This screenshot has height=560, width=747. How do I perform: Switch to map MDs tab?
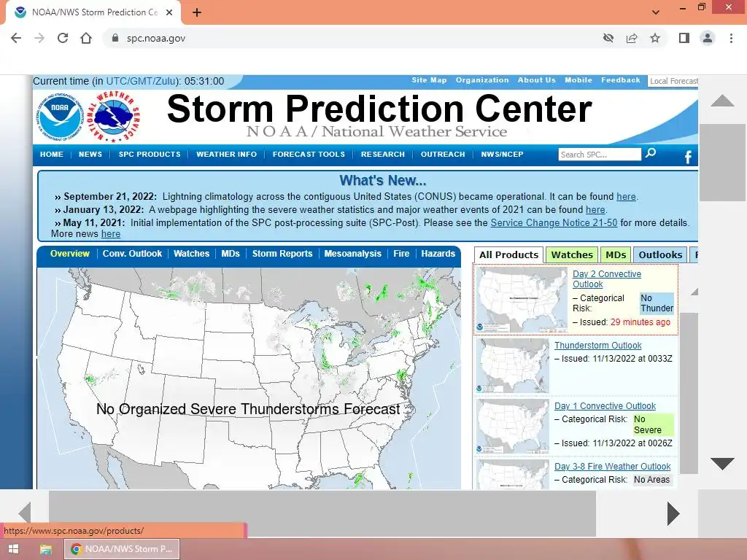tap(230, 253)
